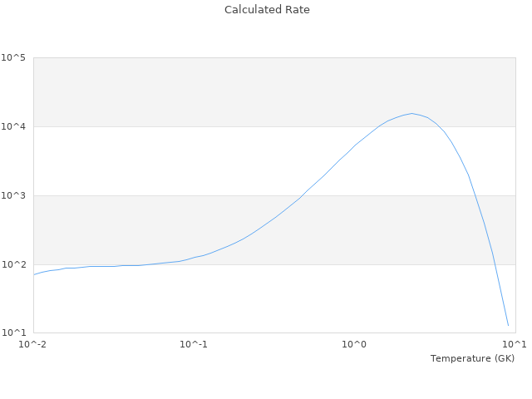
Task: Select the 10^-1 x-axis tick label
Action: pos(194,344)
